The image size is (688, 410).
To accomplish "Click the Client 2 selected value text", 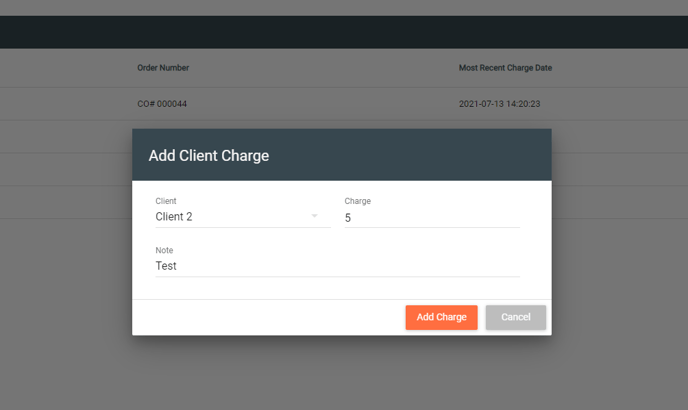I will (x=174, y=217).
